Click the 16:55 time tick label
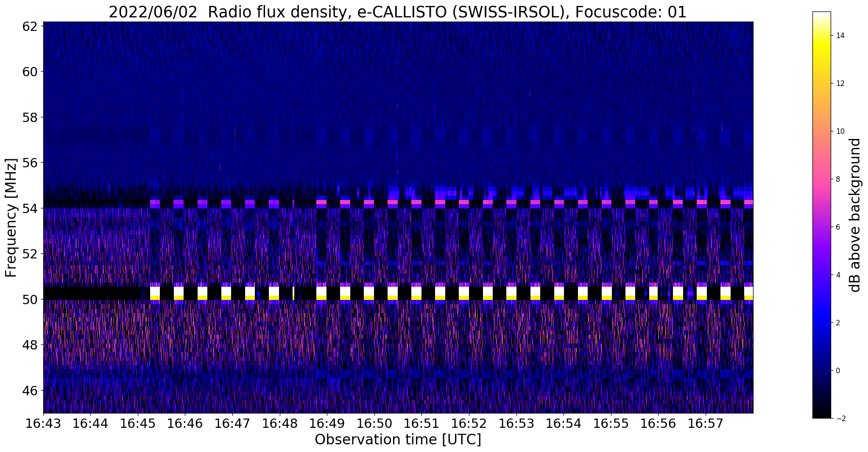Screen dimensions: 868x452 pos(611,424)
